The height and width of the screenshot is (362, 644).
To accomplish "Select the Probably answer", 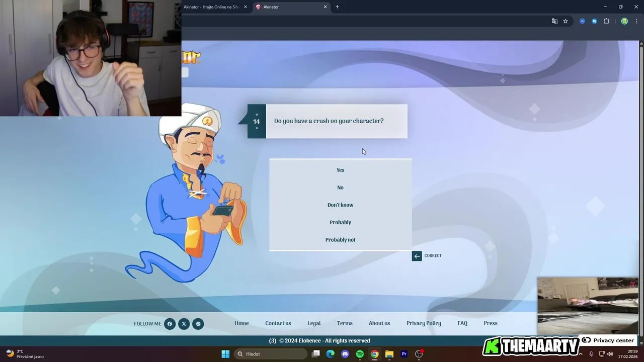I will 340,222.
